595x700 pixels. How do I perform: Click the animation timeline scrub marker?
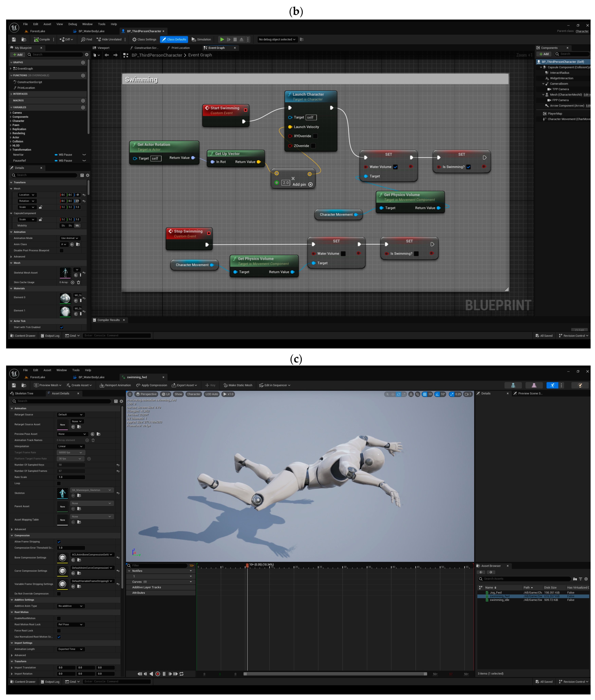click(247, 565)
